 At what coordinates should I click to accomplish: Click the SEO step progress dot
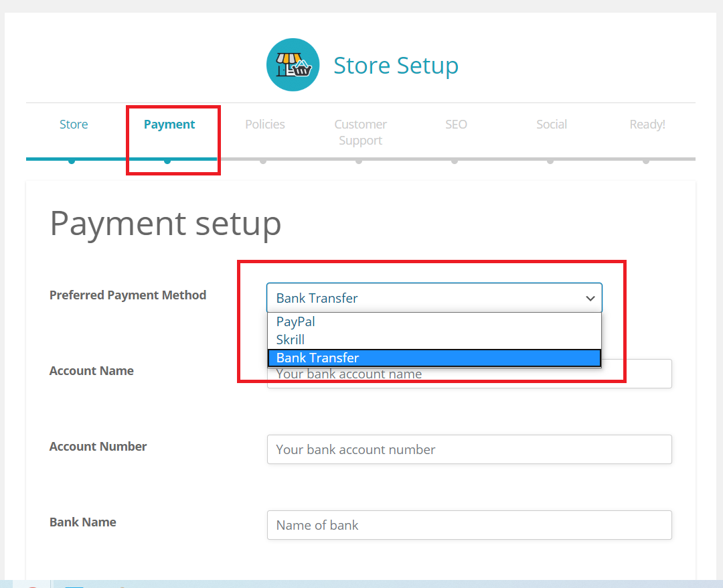[x=456, y=159]
